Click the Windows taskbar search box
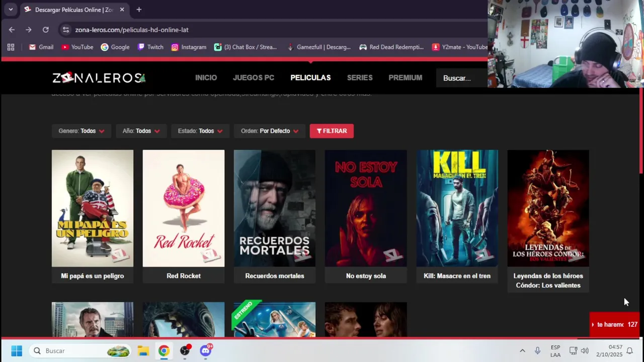Image resolution: width=644 pixels, height=362 pixels. (x=80, y=351)
